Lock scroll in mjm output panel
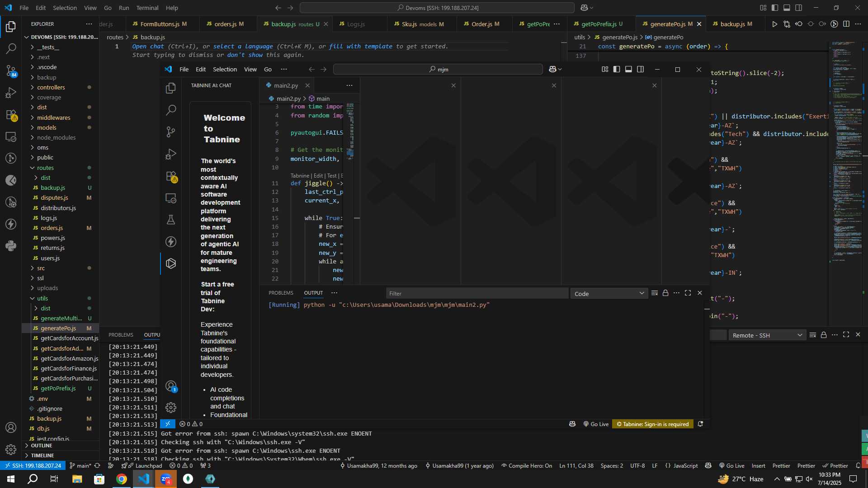The height and width of the screenshot is (488, 868). point(665,293)
